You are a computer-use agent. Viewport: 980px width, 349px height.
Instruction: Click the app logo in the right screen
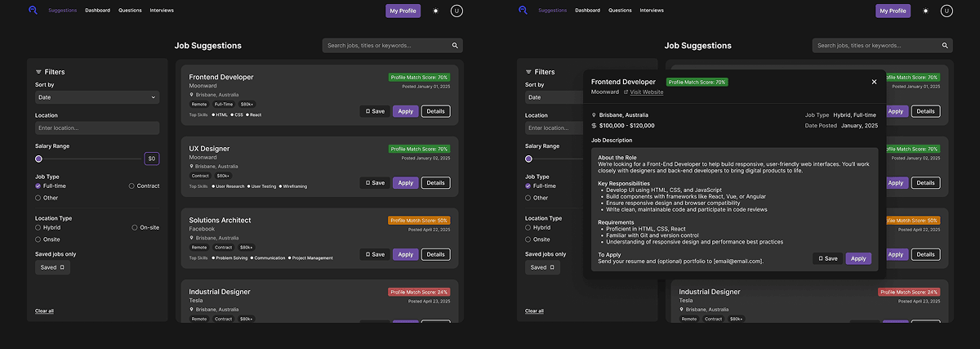pyautogui.click(x=523, y=11)
